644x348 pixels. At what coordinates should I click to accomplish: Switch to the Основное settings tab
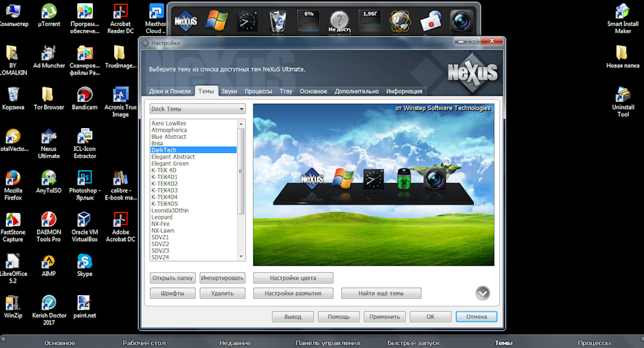(x=313, y=91)
